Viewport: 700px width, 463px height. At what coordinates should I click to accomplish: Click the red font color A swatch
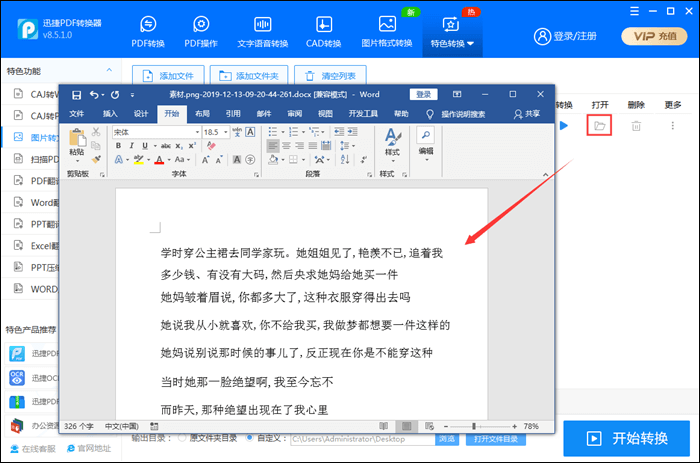tap(159, 160)
